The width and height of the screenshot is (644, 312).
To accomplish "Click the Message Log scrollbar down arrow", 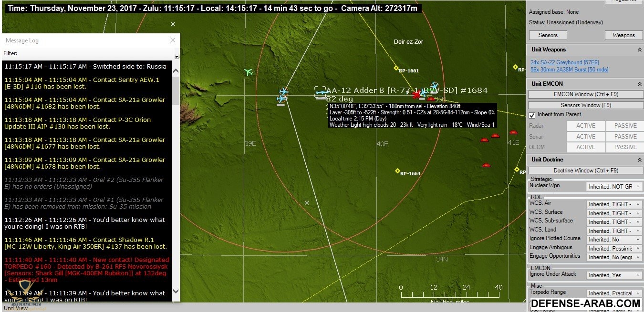I will [175, 291].
